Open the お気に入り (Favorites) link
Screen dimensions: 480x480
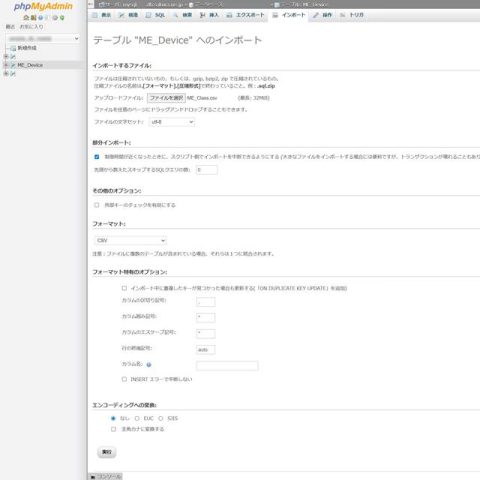point(31,27)
